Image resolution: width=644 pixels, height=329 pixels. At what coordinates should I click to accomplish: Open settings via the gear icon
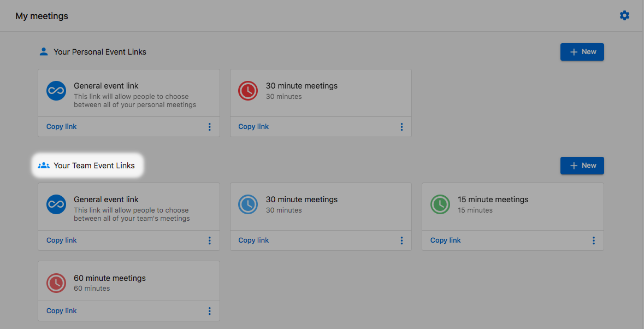pos(624,16)
